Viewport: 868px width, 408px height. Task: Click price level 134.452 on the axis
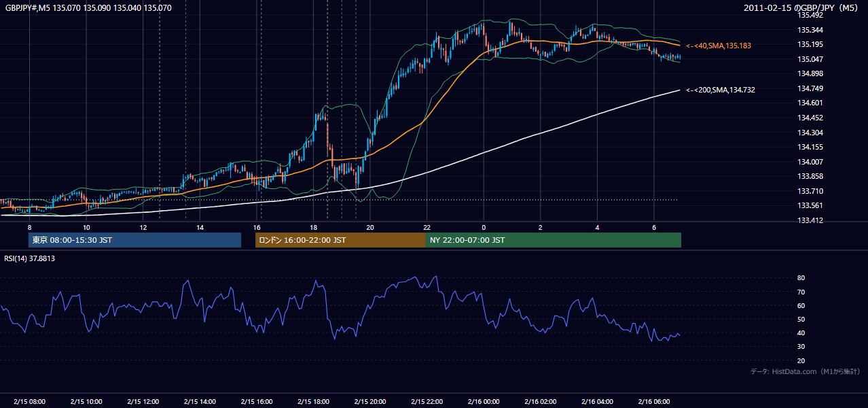[x=810, y=118]
